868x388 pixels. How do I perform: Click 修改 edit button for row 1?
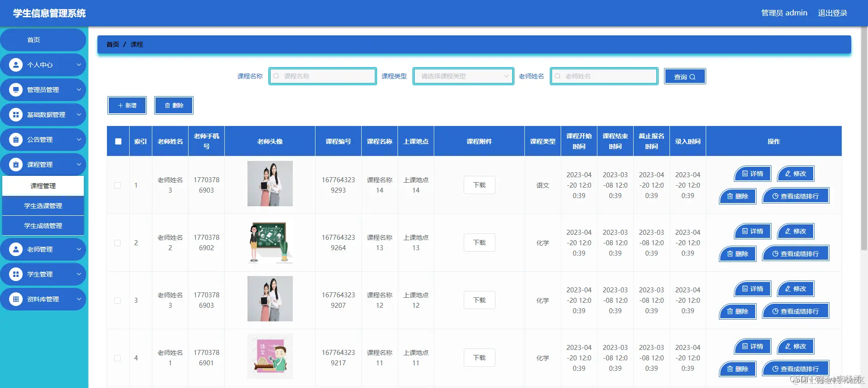coord(796,174)
